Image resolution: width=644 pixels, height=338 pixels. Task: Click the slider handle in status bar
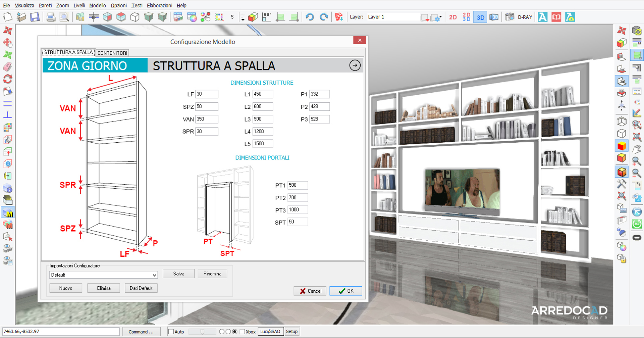(202, 332)
